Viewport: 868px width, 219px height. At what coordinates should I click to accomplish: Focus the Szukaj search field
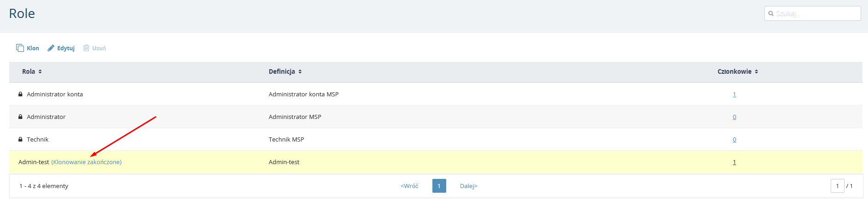pos(812,13)
